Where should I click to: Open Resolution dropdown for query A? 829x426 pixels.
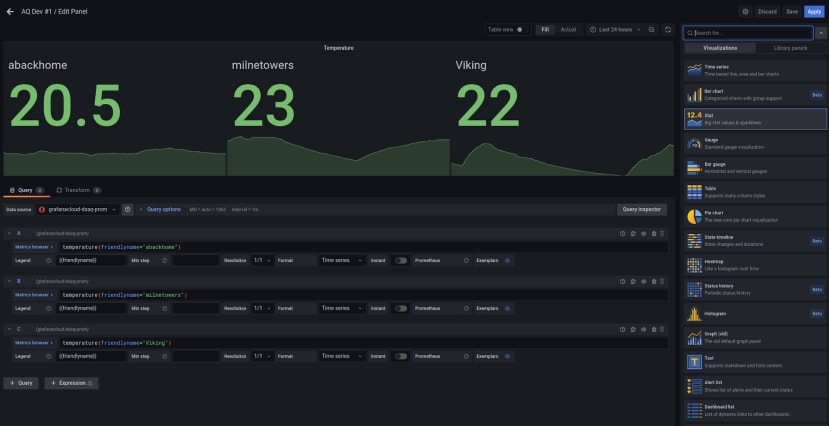pyautogui.click(x=263, y=260)
